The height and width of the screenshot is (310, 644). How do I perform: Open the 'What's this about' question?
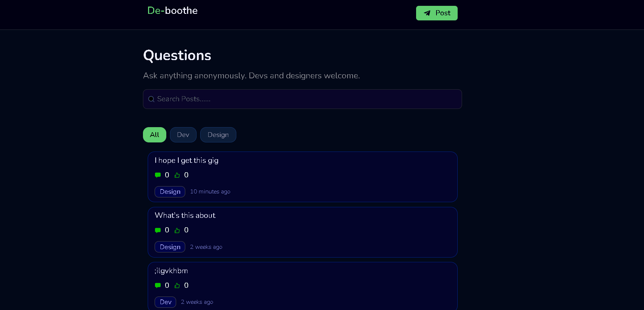click(185, 216)
